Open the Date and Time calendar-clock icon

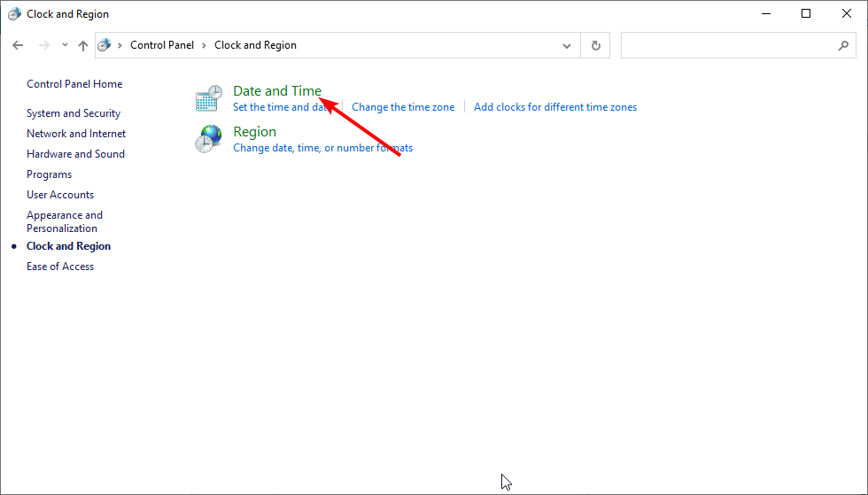[209, 98]
